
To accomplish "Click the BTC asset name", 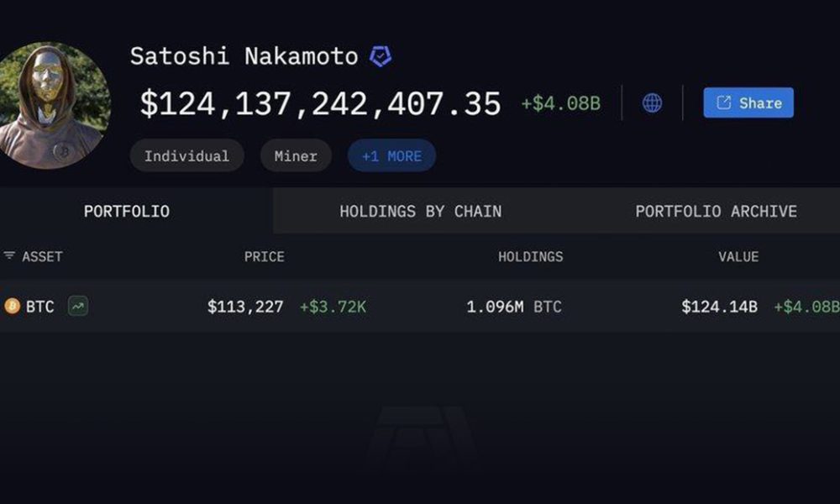I will [x=40, y=307].
